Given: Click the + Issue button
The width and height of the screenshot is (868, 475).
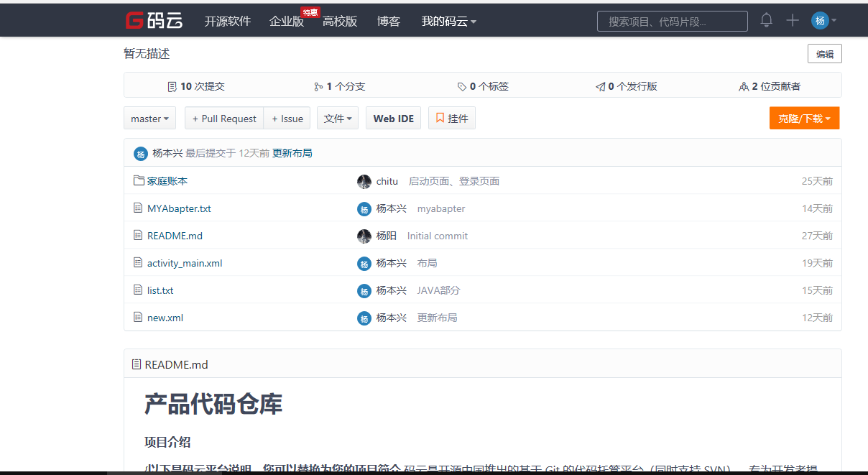Looking at the screenshot, I should tap(287, 119).
